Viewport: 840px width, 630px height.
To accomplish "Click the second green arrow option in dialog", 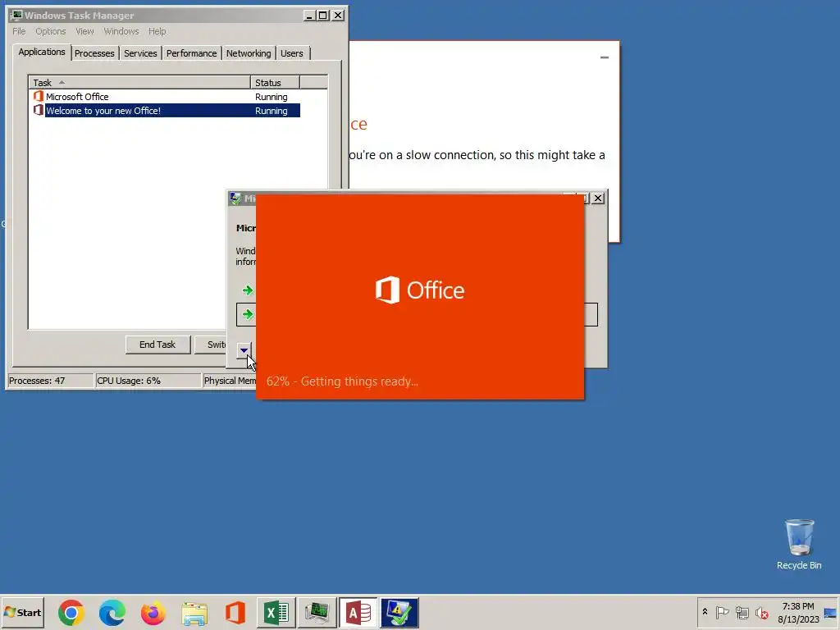I will point(248,314).
